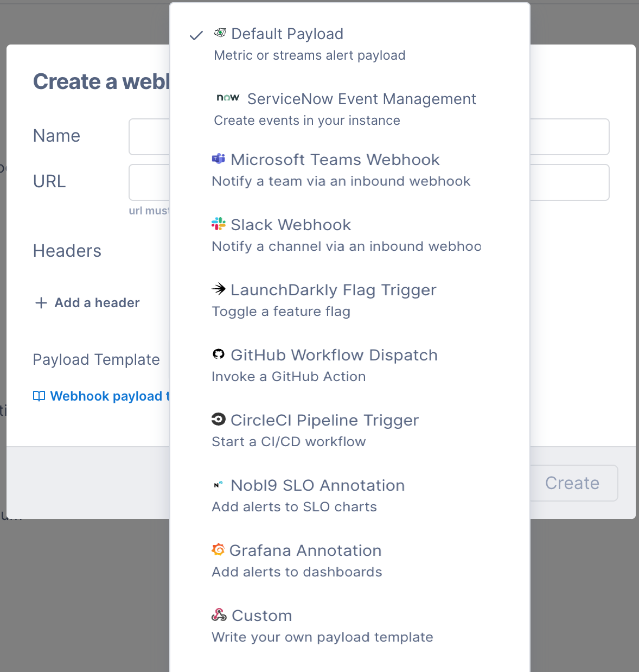Open the Webhook payload templates documentation link
The height and width of the screenshot is (672, 639).
point(103,396)
